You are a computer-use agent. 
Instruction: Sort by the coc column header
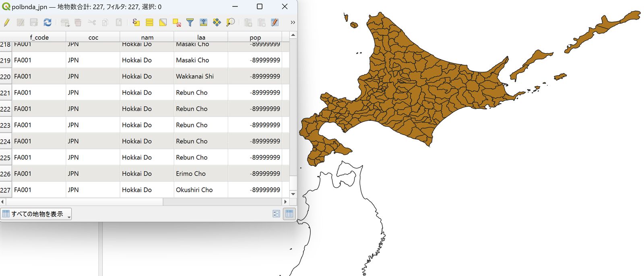(93, 37)
